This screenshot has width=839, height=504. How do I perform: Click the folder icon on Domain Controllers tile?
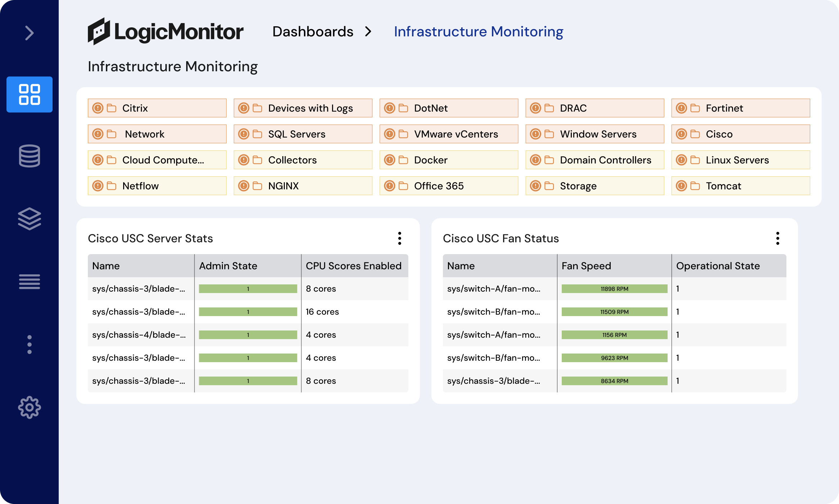(x=549, y=160)
